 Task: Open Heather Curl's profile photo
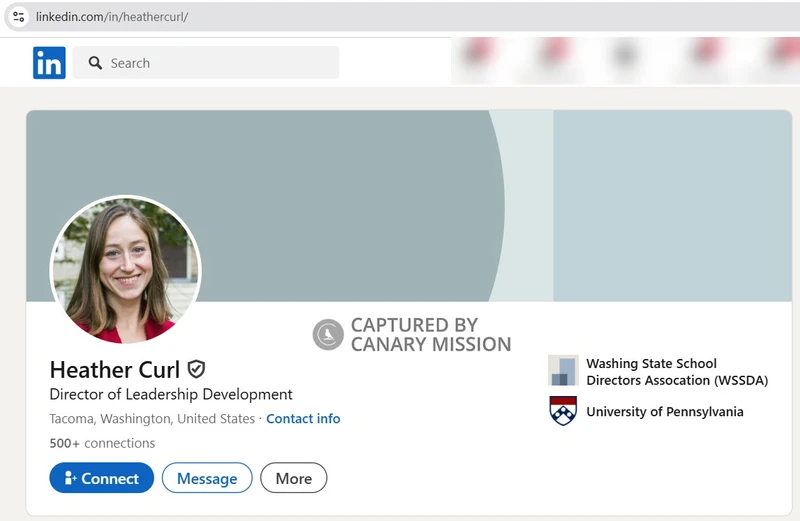126,270
